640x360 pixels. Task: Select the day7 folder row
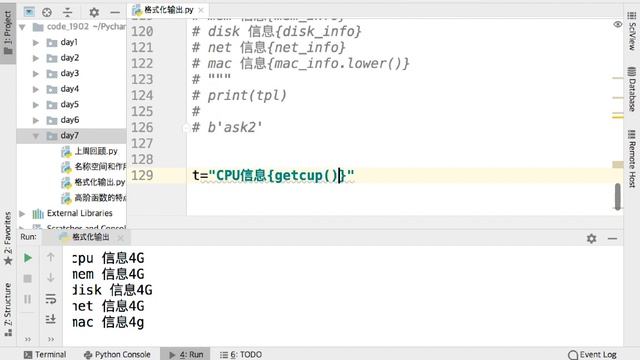(71, 136)
